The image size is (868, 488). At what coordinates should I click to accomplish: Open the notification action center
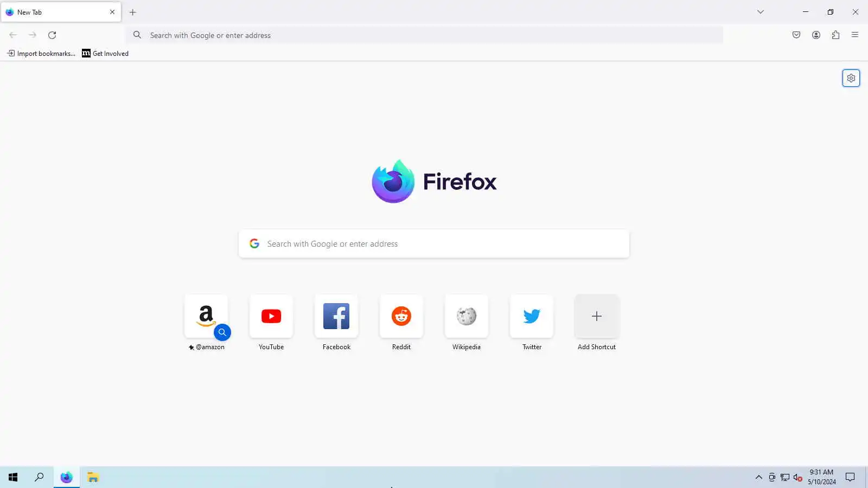tap(850, 477)
